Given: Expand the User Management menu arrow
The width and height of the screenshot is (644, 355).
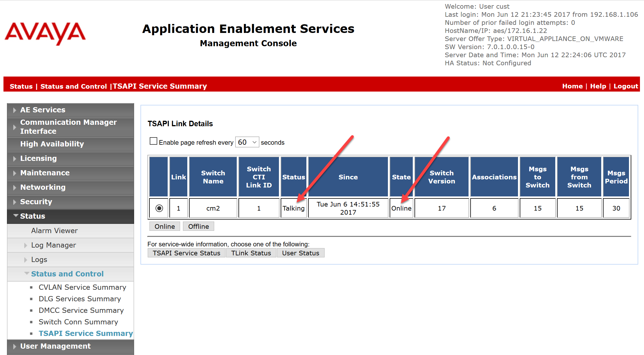Looking at the screenshot, I should coord(14,346).
